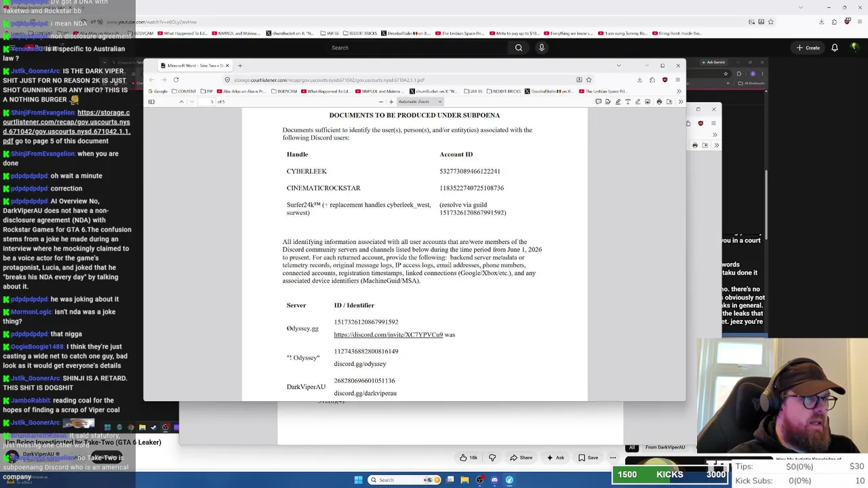
Task: Click Ask Gemini in background window
Action: pos(713,62)
